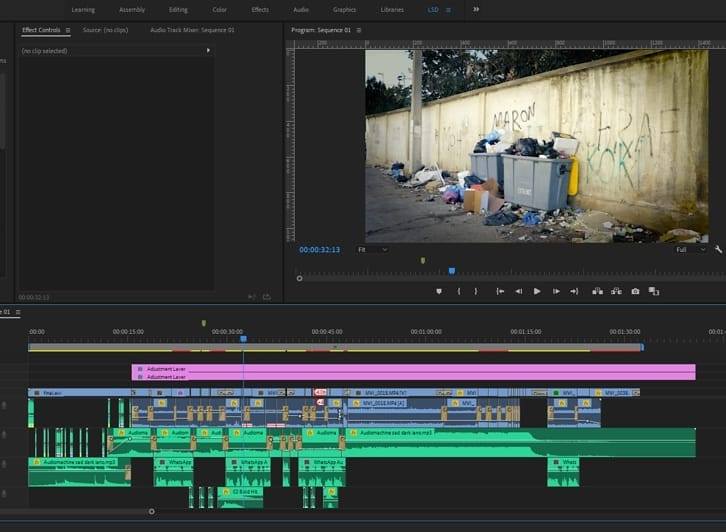
Task: Click the Effect Controls filter icon at bottom
Action: tap(251, 297)
